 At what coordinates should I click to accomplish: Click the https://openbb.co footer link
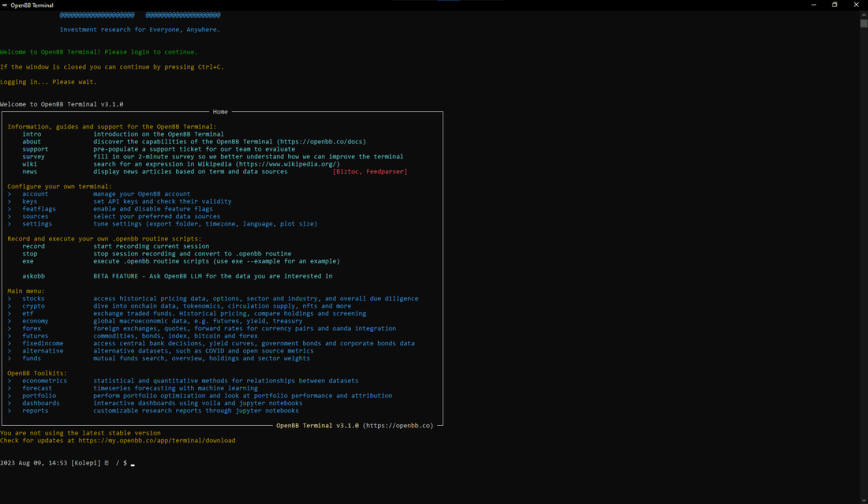398,425
